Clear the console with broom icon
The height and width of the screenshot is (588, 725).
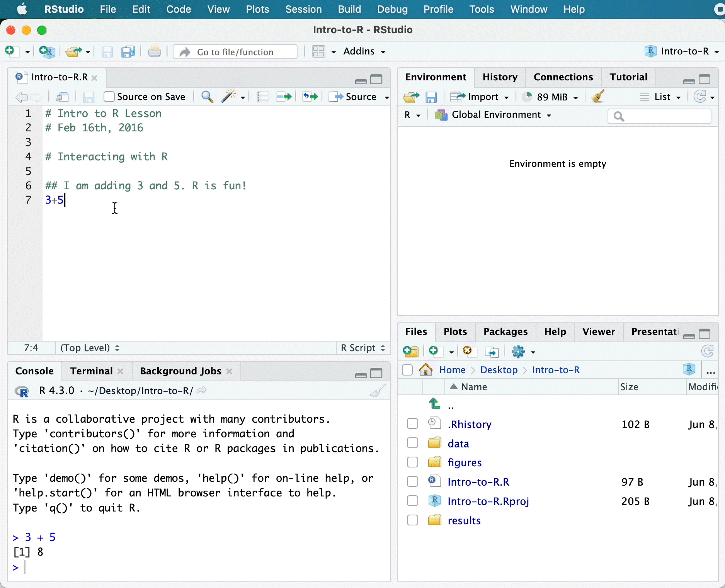tap(377, 391)
